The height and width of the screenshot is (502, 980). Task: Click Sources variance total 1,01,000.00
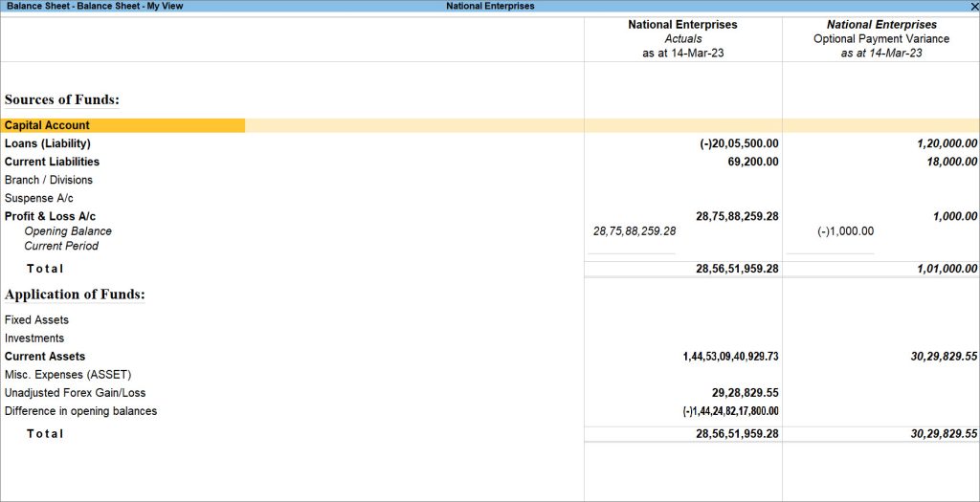pyautogui.click(x=947, y=269)
